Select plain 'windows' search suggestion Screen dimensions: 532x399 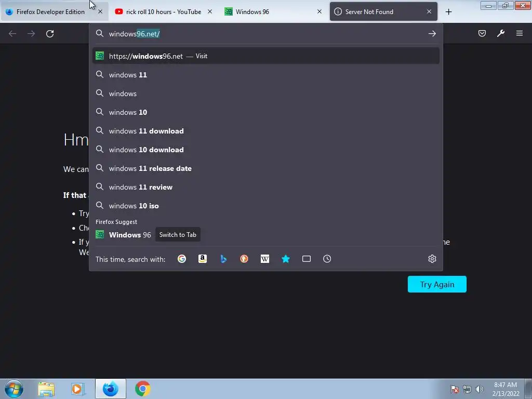[x=265, y=94]
